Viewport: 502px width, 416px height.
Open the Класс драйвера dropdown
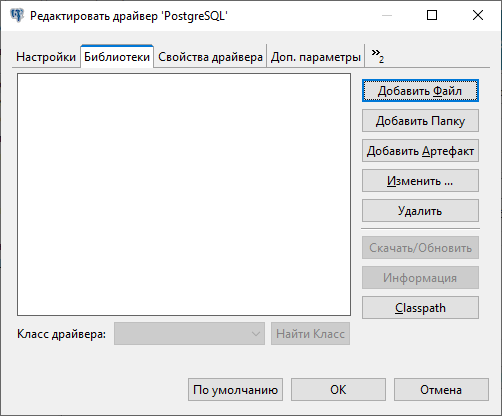coord(189,334)
